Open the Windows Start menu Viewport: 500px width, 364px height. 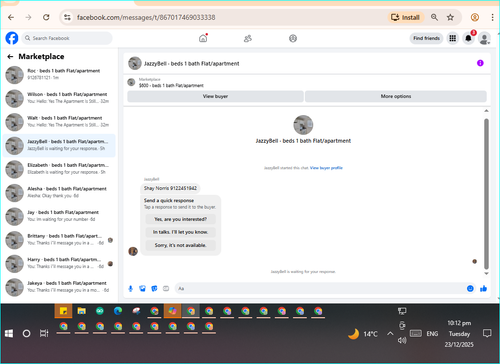[9, 333]
